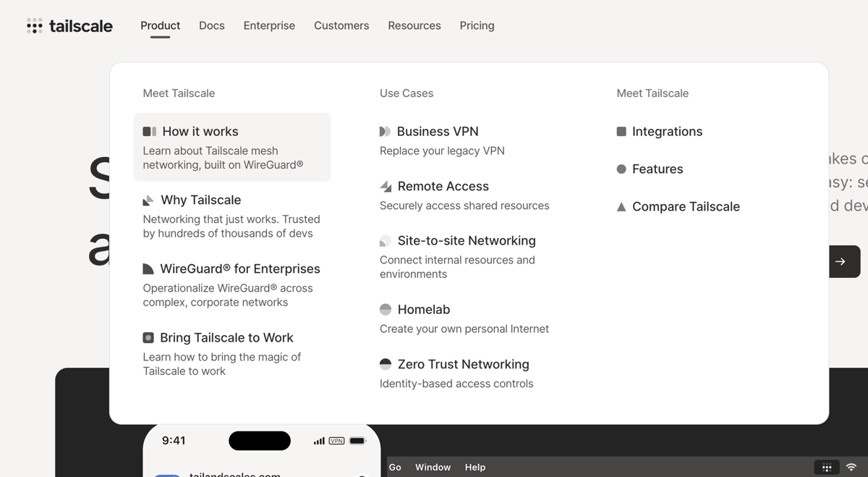This screenshot has width=868, height=477.
Task: Open the Product menu
Action: coord(160,25)
